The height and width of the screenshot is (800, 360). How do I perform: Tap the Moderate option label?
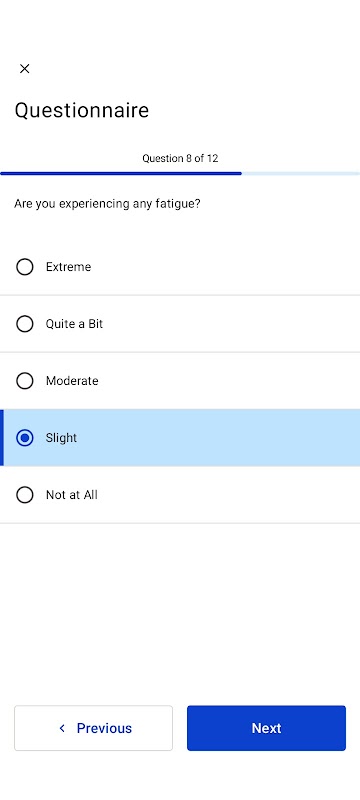click(x=72, y=381)
